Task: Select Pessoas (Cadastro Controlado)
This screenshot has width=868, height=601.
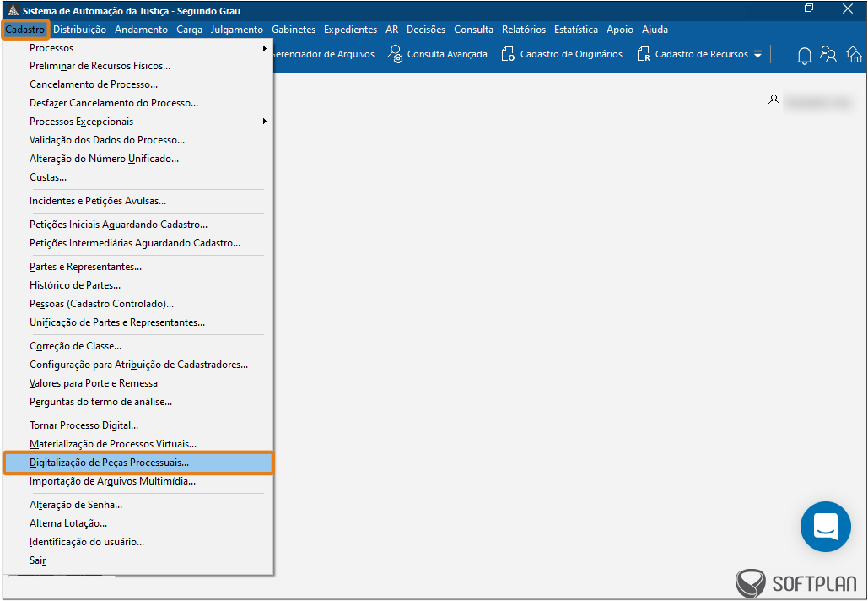Action: click(138, 304)
